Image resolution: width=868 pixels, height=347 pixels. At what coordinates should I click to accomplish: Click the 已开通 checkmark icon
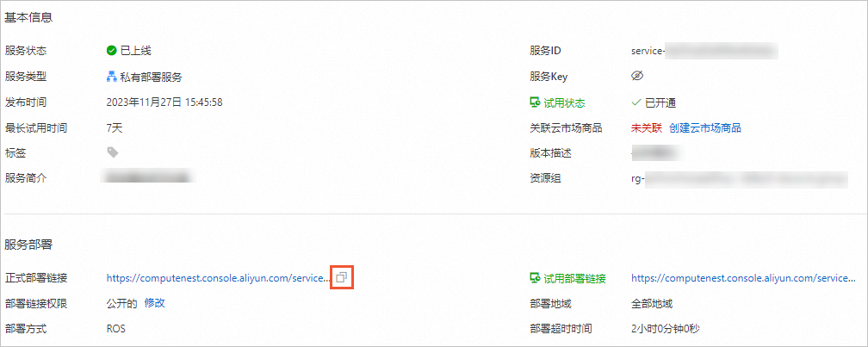636,102
